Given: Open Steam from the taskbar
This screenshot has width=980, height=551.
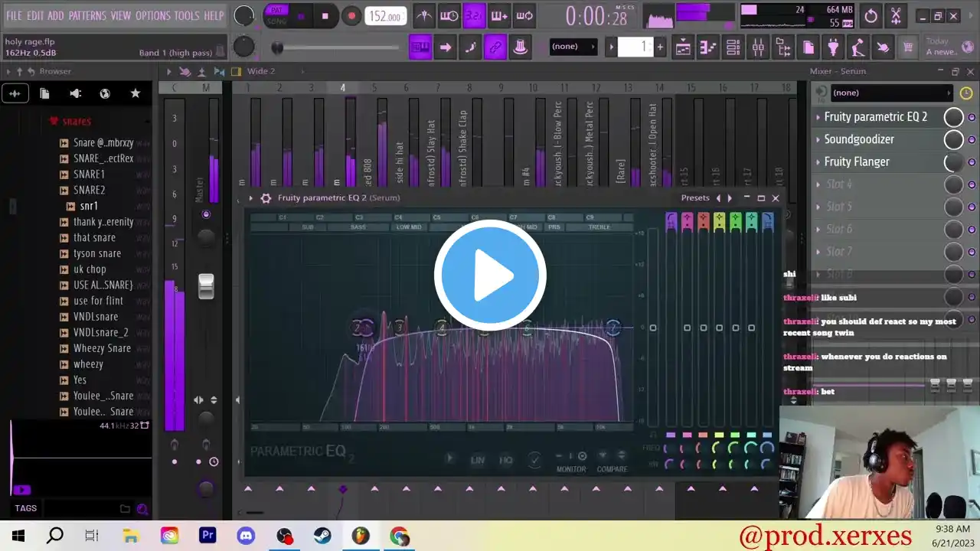Looking at the screenshot, I should 322,536.
